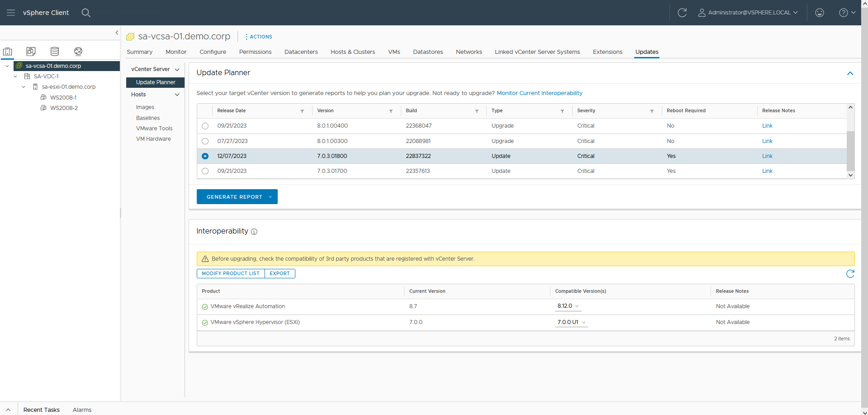Click the ESXi Hypervisor green status icon
The height and width of the screenshot is (415, 868).
tap(205, 323)
